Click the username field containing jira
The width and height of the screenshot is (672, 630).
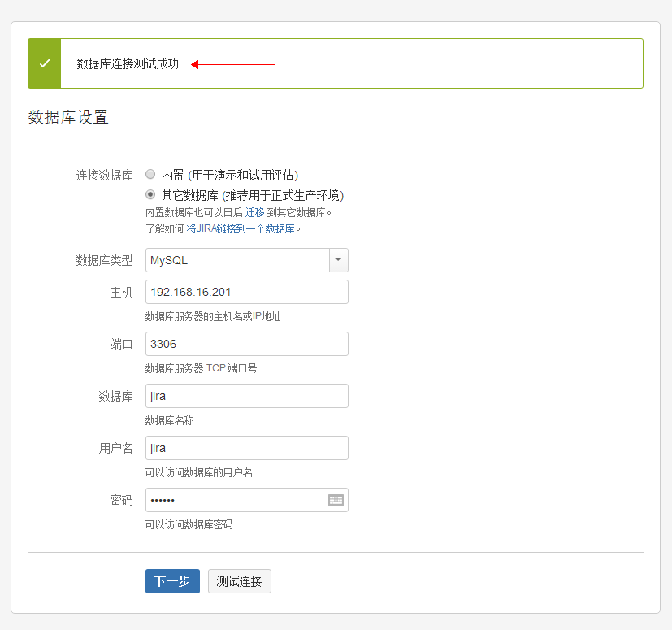pos(247,448)
